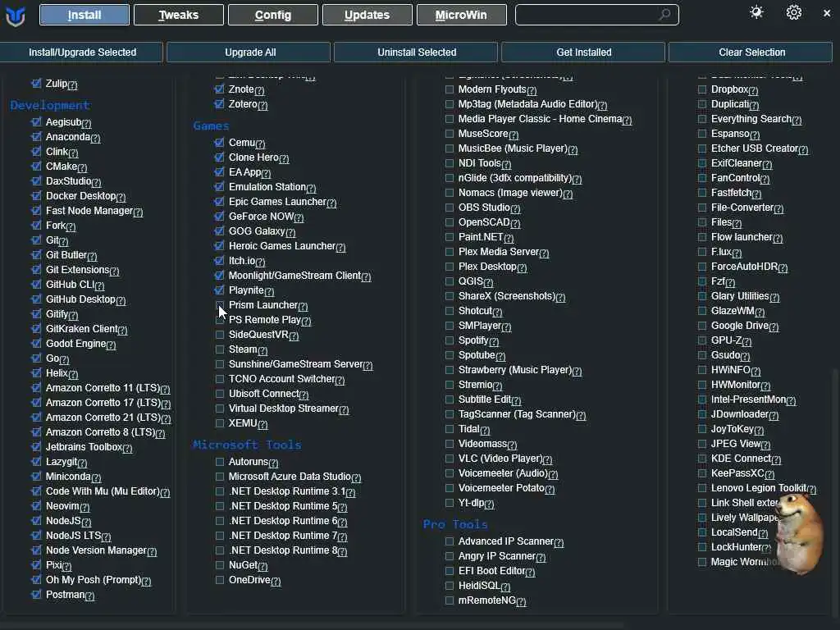Screen dimensions: 840x630
Task: Switch to the Tweaks tab
Action: (178, 15)
